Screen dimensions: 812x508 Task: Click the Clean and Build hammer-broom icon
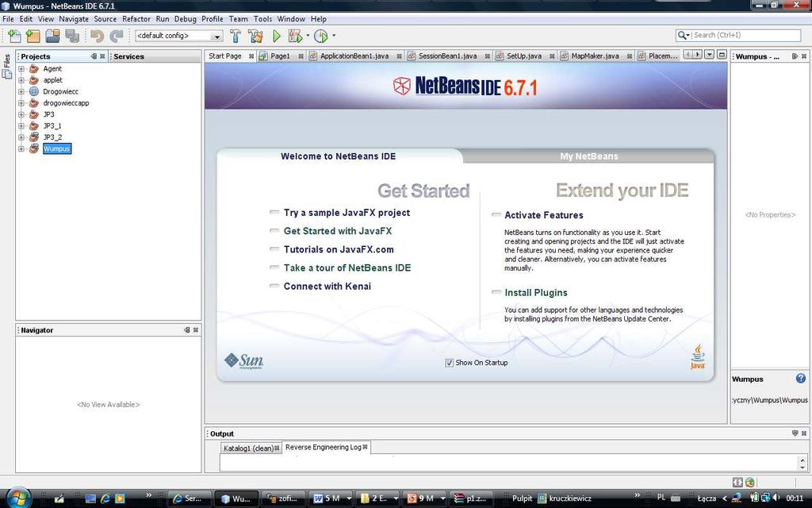(x=255, y=36)
